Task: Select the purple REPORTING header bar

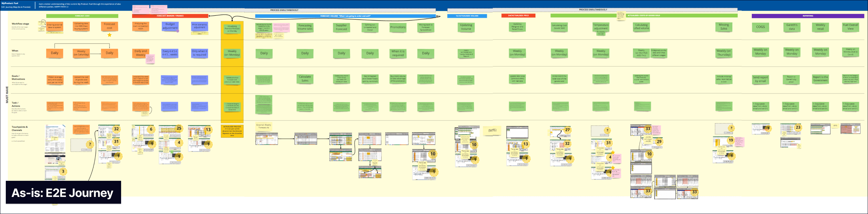Action: pyautogui.click(x=808, y=16)
